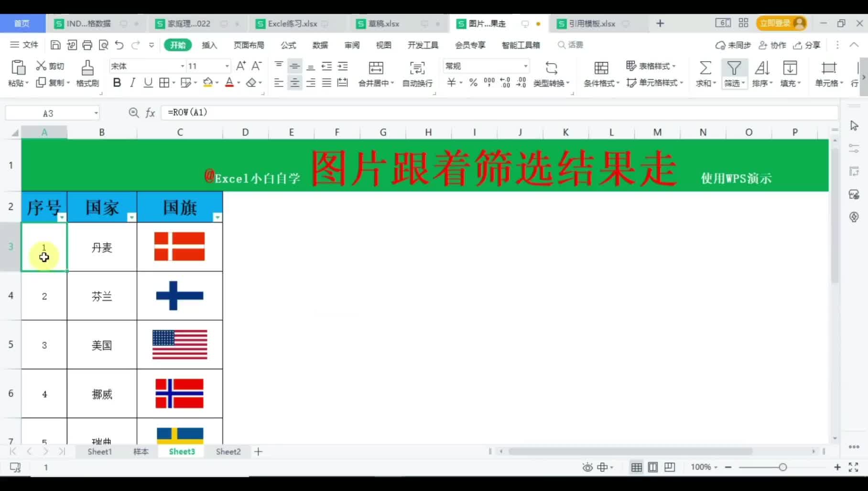868x491 pixels.
Task: Toggle Italic formatting
Action: (x=132, y=83)
